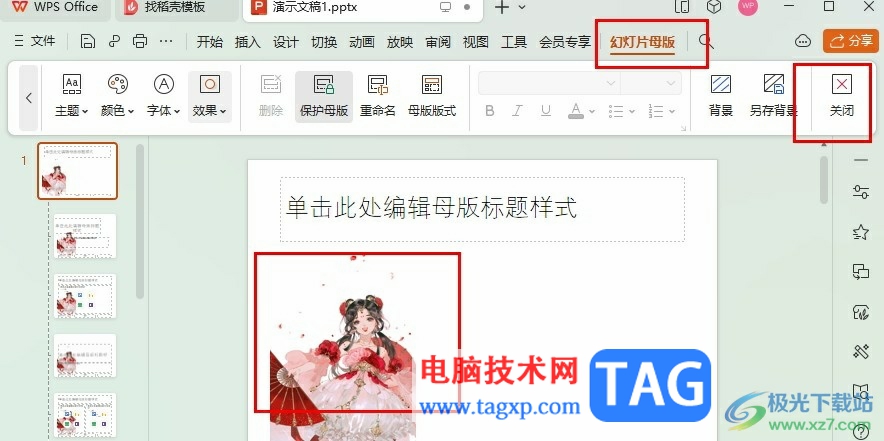Click the cube icon in title bar
The width and height of the screenshot is (884, 441).
(x=714, y=7)
